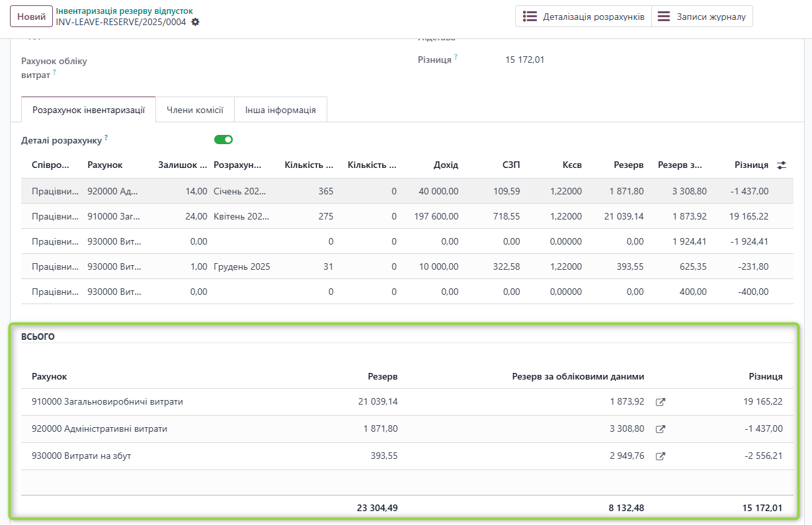Open Деталізація розрахунків

[583, 17]
